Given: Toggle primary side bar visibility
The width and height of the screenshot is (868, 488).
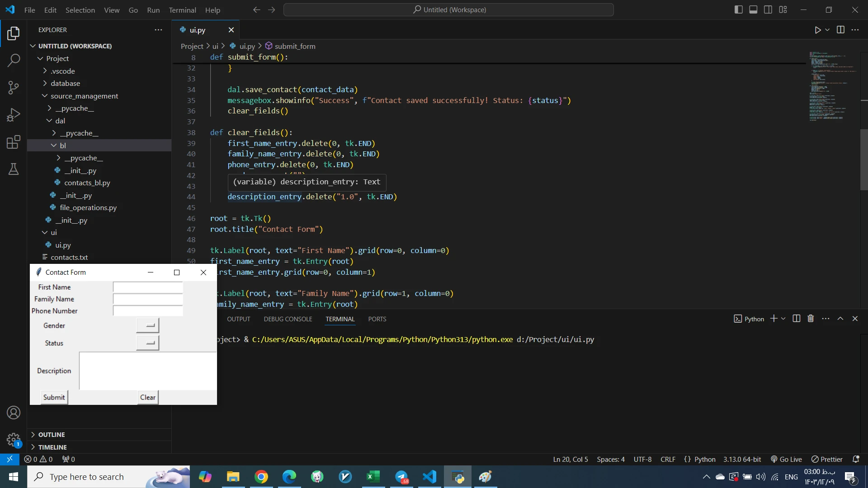Looking at the screenshot, I should click(x=739, y=9).
